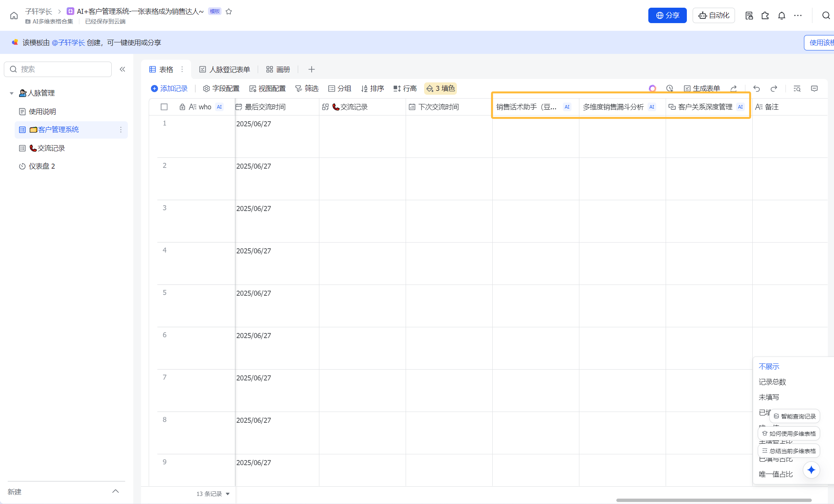Collapse the 人脉管理 tree group
The image size is (834, 504).
[12, 93]
